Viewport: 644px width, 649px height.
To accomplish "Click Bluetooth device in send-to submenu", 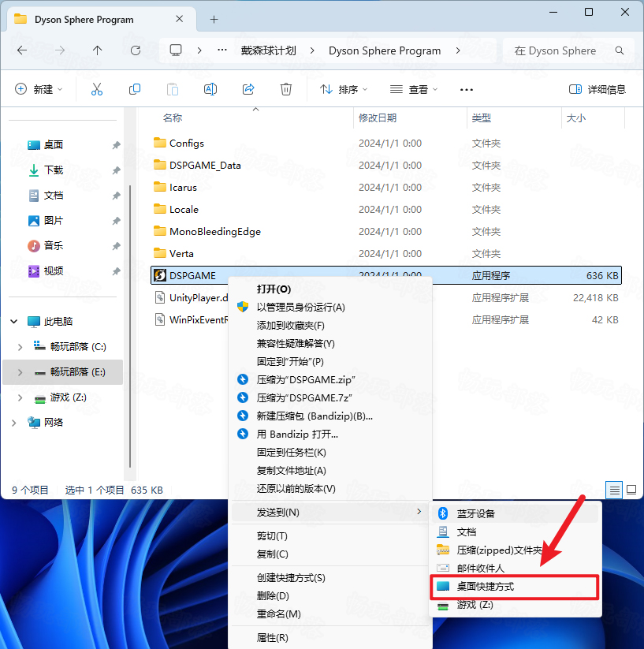I will coord(516,513).
